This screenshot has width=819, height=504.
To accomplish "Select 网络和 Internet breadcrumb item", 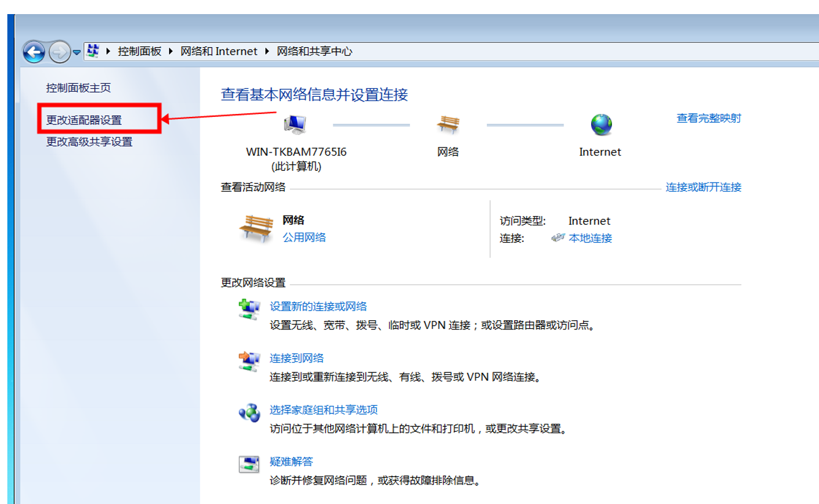I will [219, 51].
